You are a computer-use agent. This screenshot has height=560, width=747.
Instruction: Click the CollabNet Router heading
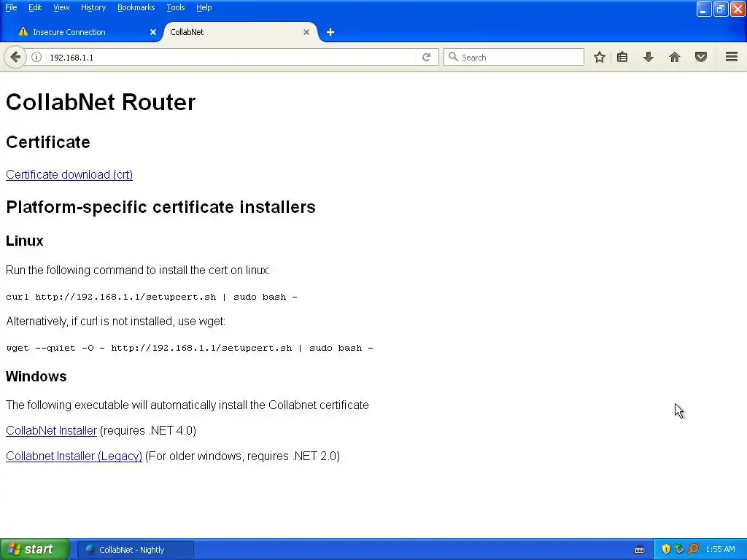click(101, 102)
